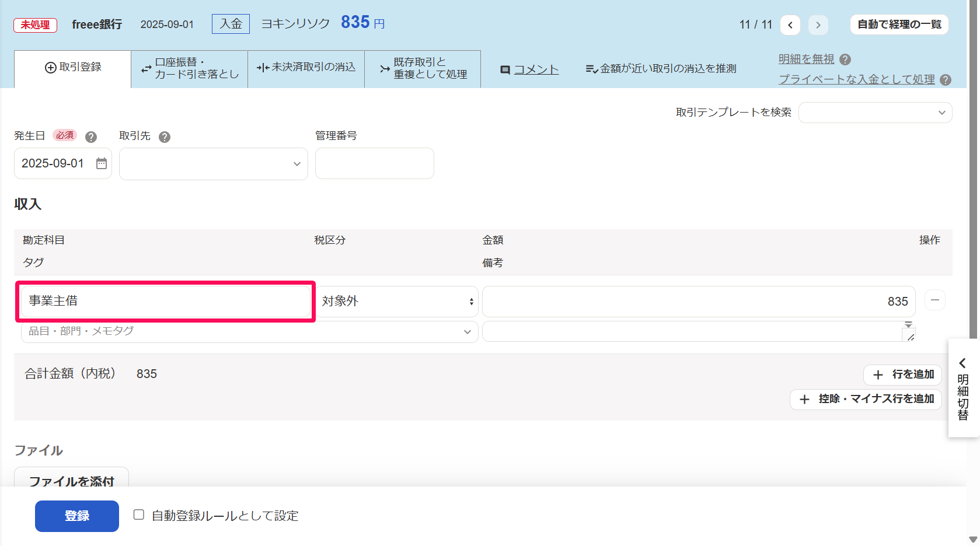This screenshot has height=546, width=980.
Task: Click help icon beside プライベートな入金として処理
Action: click(x=946, y=80)
